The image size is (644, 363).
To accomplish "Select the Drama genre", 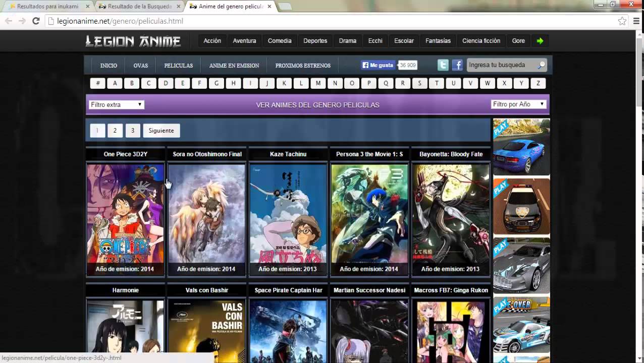I will (x=348, y=41).
